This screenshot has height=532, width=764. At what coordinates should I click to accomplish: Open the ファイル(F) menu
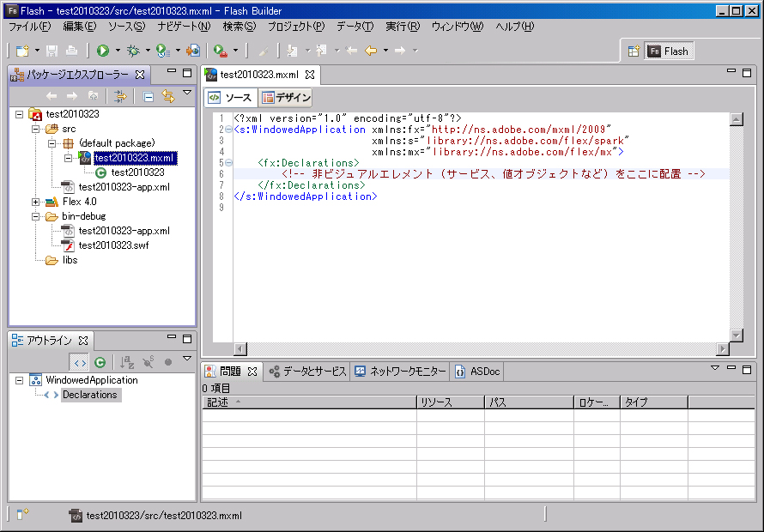[x=30, y=27]
